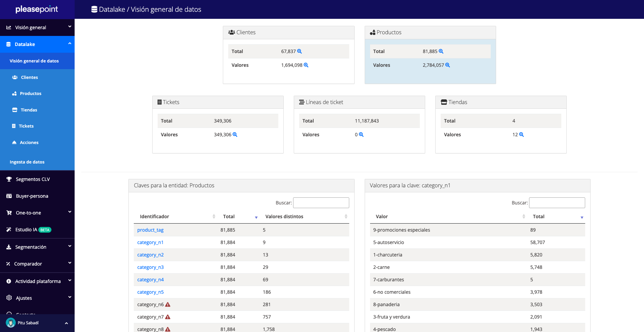Click magnifier icon beside Productos total 81,885
644x332 pixels.
click(x=441, y=51)
